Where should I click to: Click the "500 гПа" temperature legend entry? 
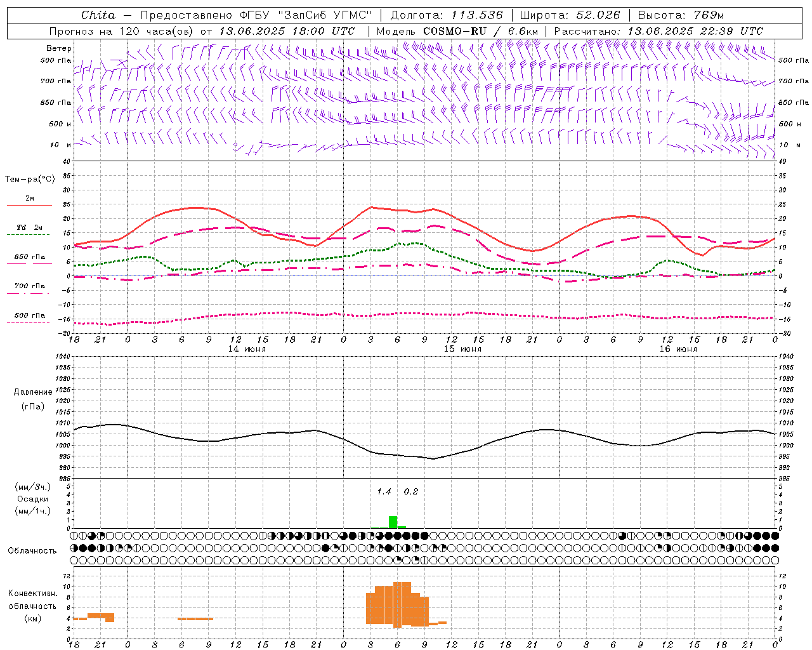(x=29, y=315)
